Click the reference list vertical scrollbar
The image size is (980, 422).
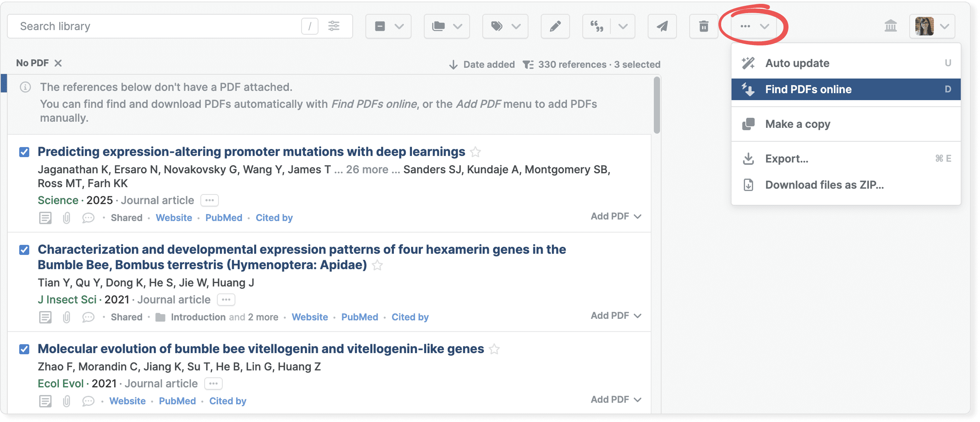[657, 105]
